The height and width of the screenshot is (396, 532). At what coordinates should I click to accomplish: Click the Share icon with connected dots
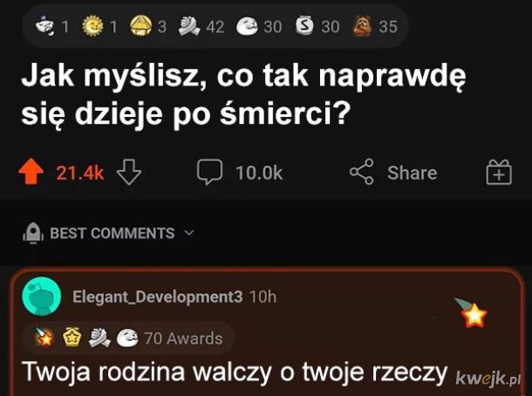click(x=362, y=172)
